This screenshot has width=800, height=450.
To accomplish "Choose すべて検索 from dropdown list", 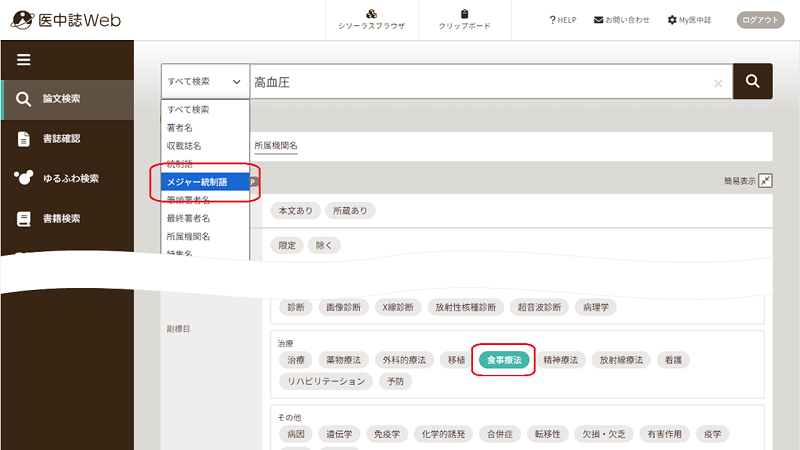I will (205, 109).
